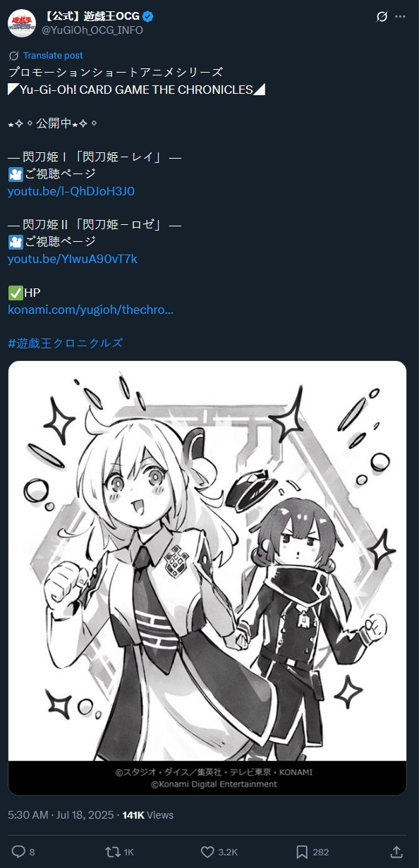Bookmark the post with the bookmark icon
This screenshot has width=419, height=868.
coord(302,852)
